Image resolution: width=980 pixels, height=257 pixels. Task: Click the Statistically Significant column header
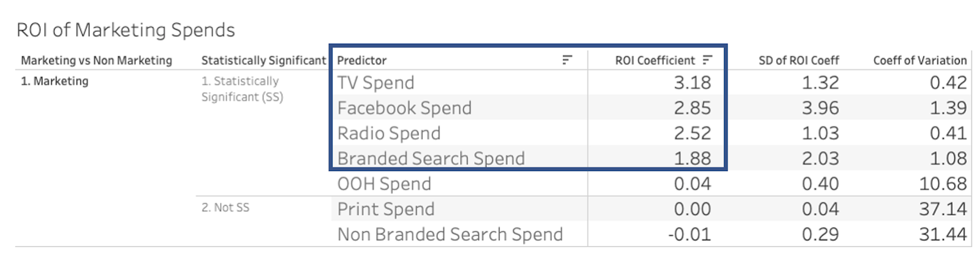[x=264, y=60]
